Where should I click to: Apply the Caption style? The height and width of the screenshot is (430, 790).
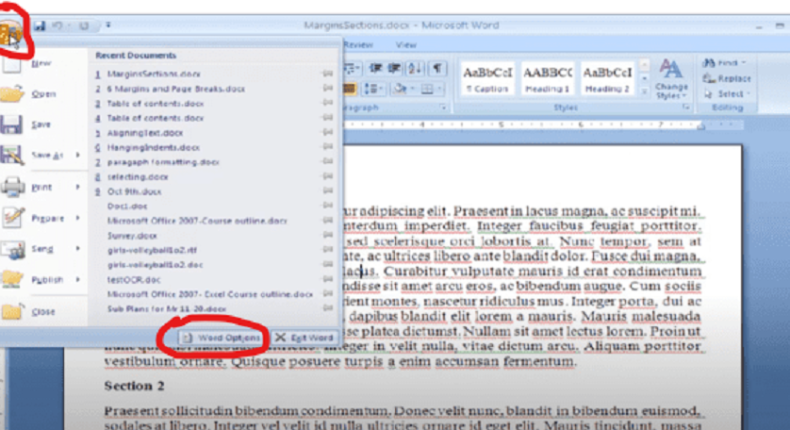coord(487,80)
